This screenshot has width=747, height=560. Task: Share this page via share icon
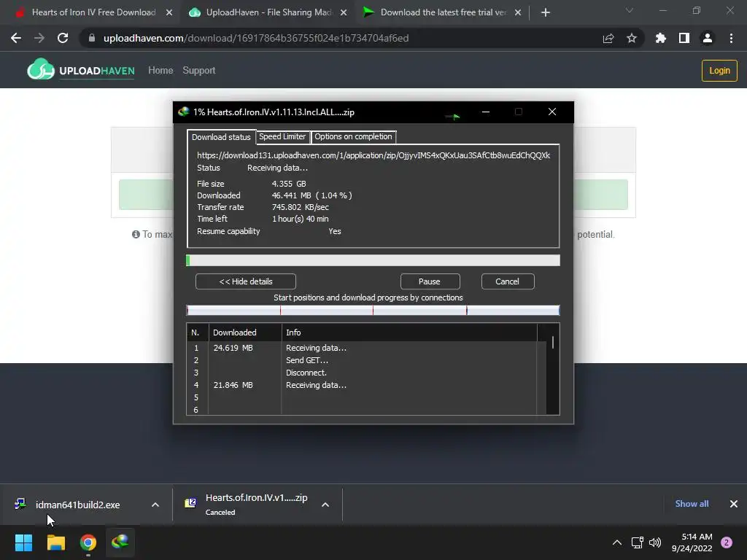pyautogui.click(x=608, y=38)
